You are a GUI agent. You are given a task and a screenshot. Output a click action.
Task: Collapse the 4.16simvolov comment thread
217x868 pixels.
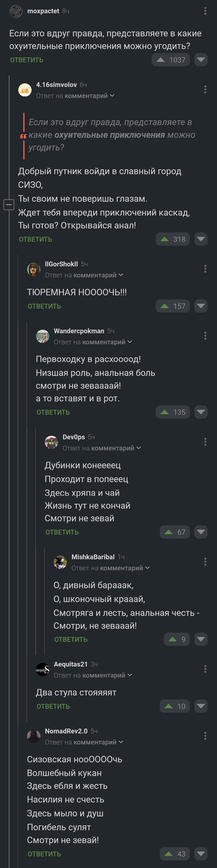(9, 204)
